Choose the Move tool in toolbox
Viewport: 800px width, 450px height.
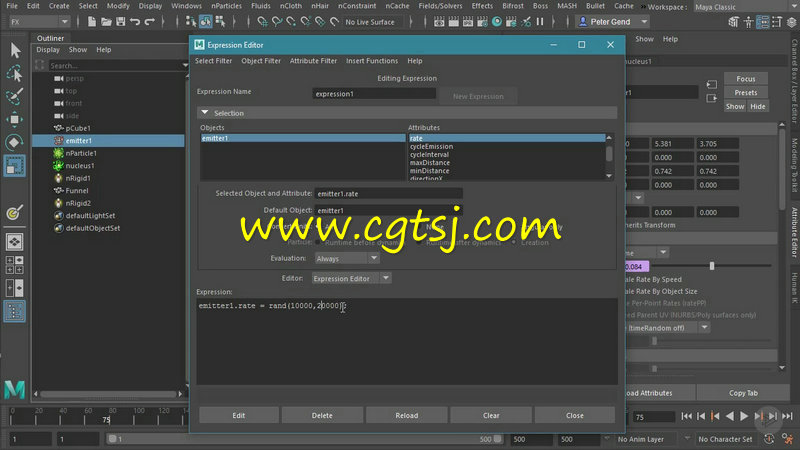[14, 119]
